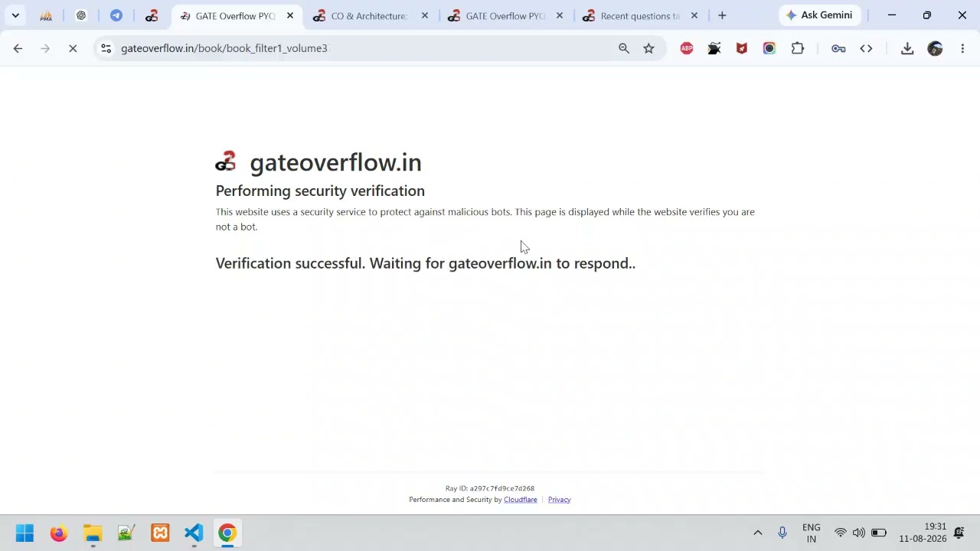980x551 pixels.
Task: Open the red shield extension icon
Action: click(742, 48)
